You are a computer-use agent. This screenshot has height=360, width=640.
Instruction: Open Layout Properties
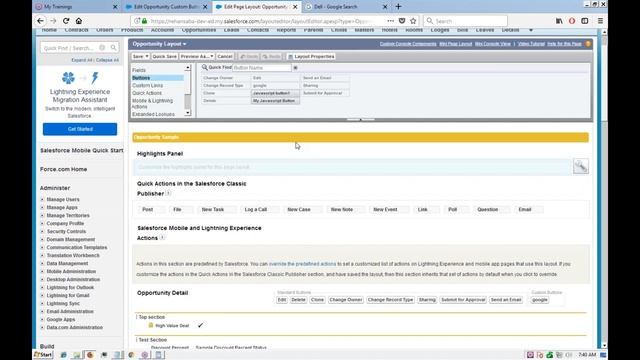(311, 56)
